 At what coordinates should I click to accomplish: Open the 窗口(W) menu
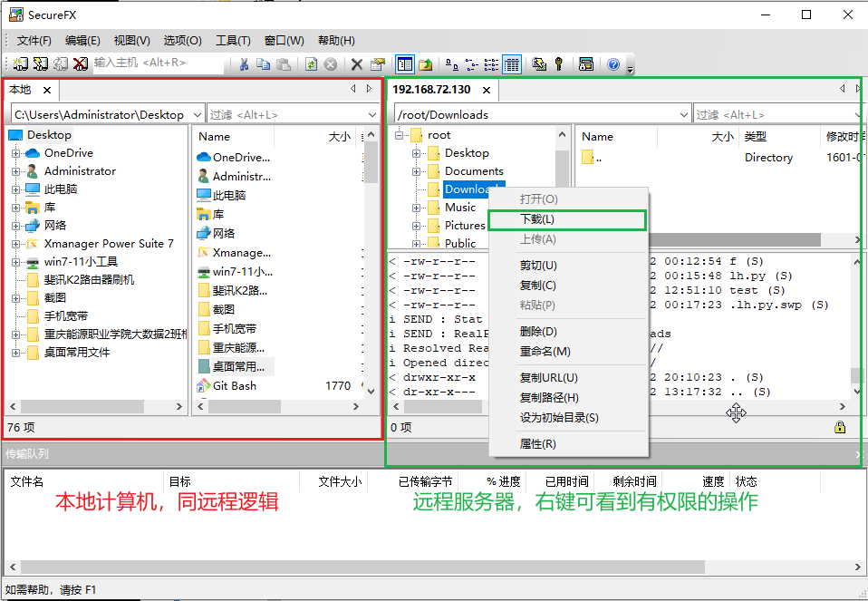(x=284, y=41)
